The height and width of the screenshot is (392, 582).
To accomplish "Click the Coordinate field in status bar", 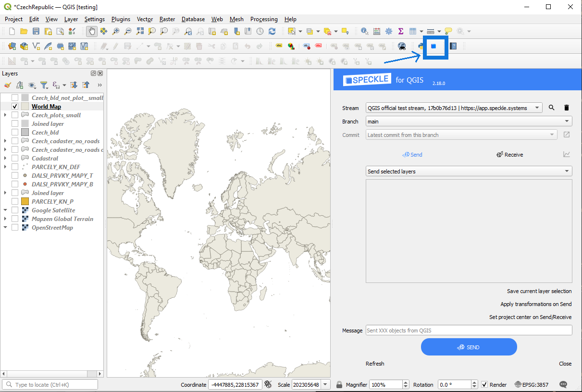I will point(235,385).
